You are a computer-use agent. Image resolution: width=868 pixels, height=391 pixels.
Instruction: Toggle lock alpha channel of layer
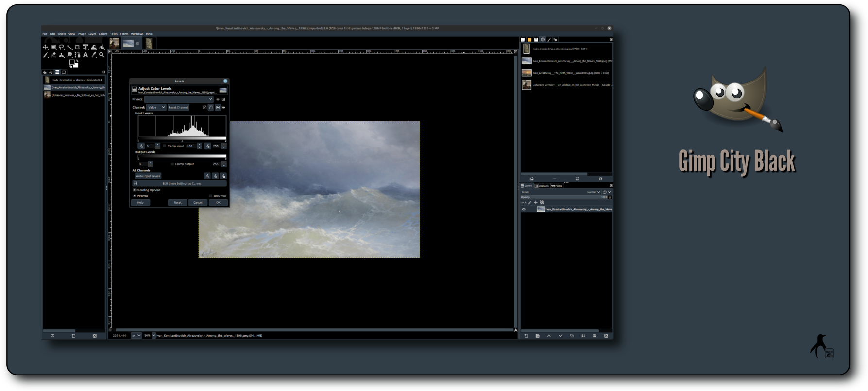pos(542,203)
